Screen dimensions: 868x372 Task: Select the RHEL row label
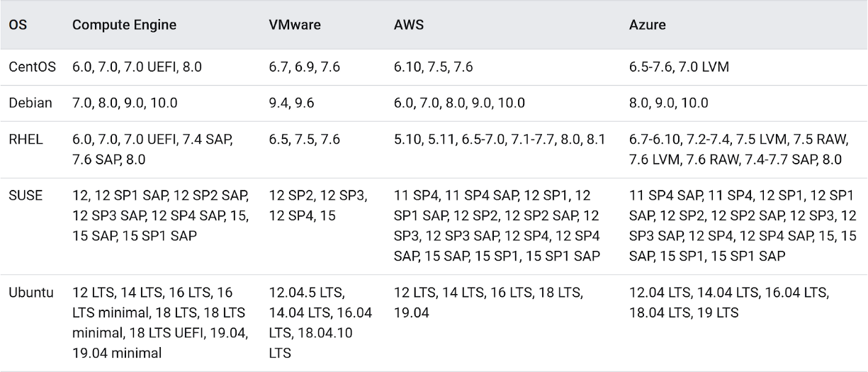point(25,140)
